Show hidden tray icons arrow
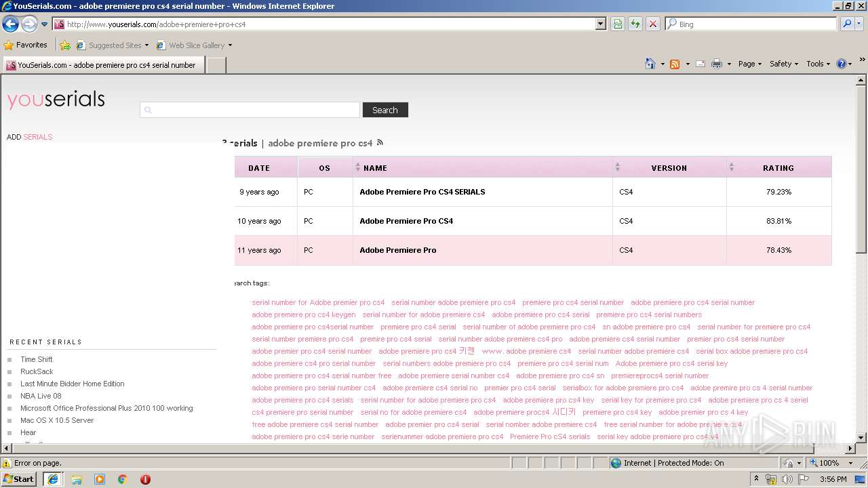 point(756,479)
